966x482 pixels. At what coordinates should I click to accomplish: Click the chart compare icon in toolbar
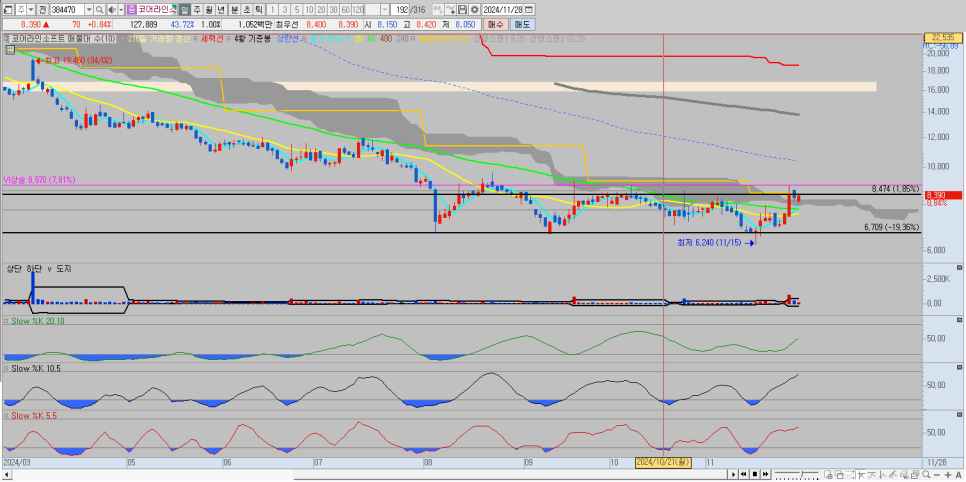[x=438, y=10]
